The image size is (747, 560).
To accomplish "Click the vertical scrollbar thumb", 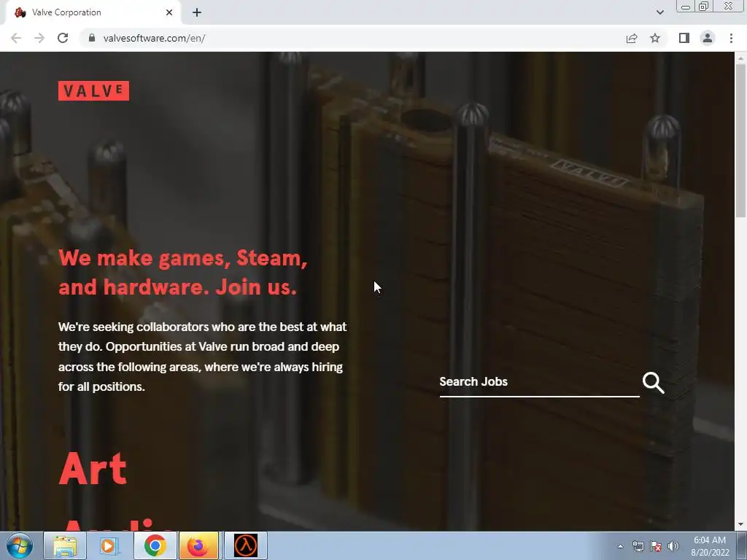I will [x=740, y=141].
